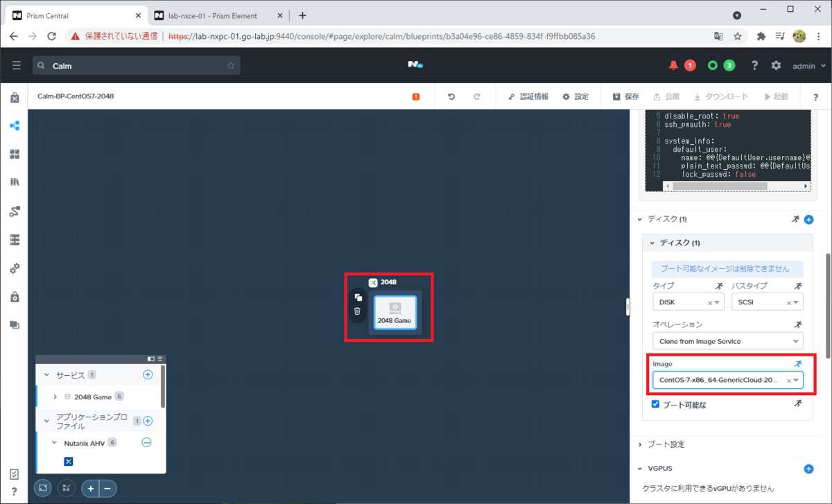
Task: Collapse the サービス section
Action: (x=47, y=375)
